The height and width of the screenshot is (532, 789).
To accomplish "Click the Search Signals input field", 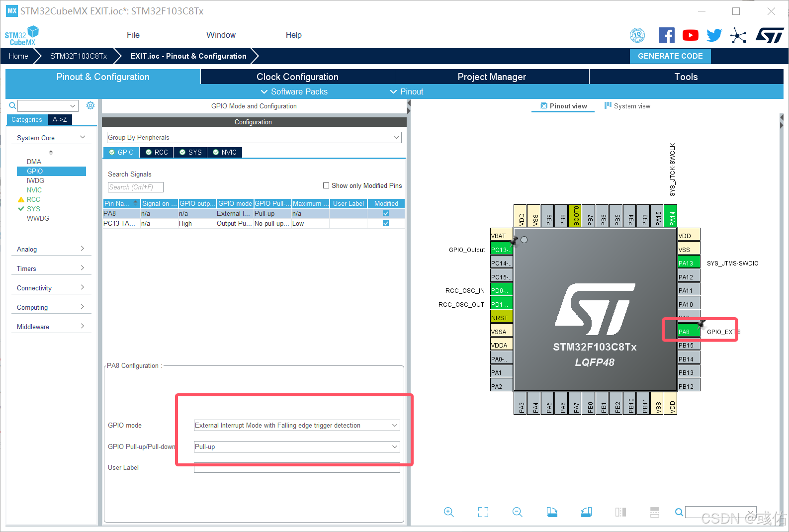I will tap(136, 187).
